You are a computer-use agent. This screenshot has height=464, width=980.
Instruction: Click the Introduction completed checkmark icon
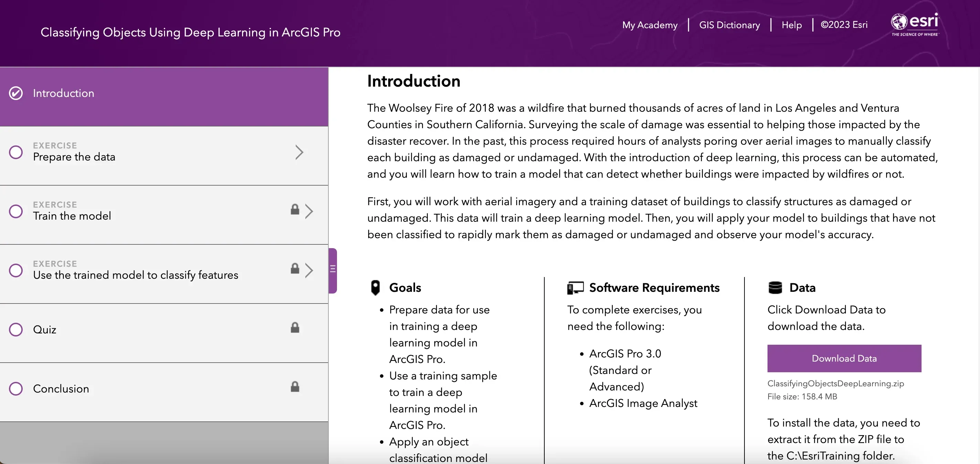pyautogui.click(x=16, y=93)
